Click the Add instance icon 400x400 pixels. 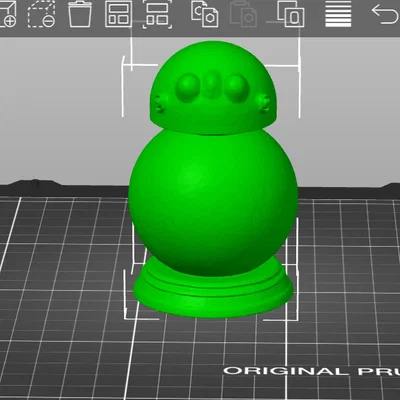click(x=291, y=14)
